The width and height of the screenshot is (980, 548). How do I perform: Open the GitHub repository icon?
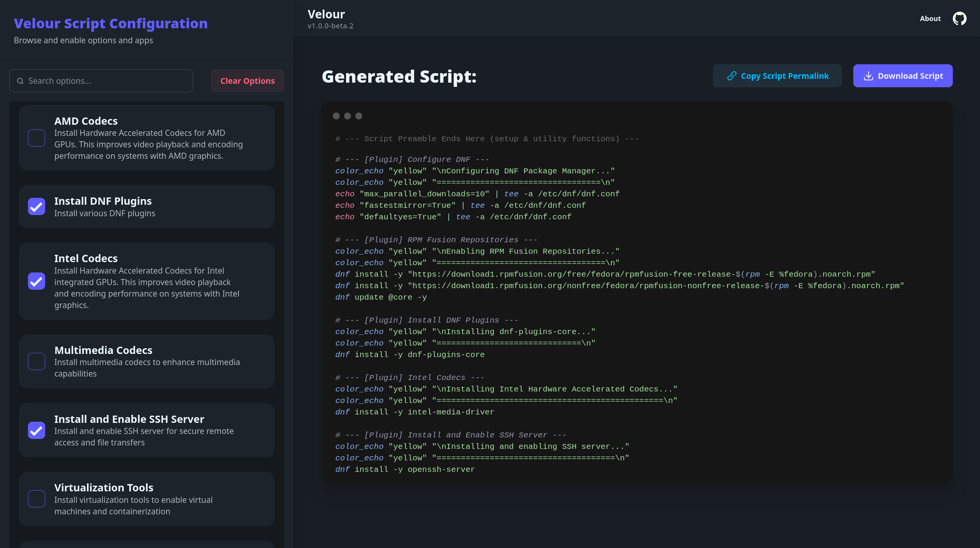tap(959, 18)
